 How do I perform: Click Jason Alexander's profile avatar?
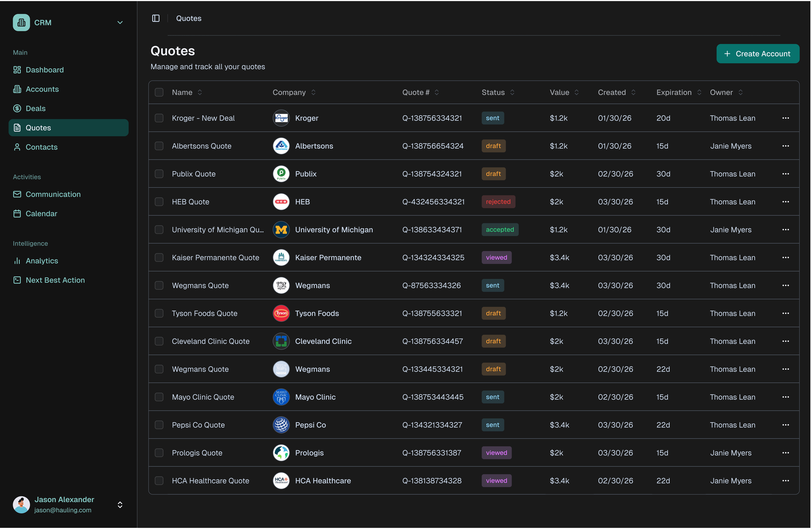[x=21, y=505]
